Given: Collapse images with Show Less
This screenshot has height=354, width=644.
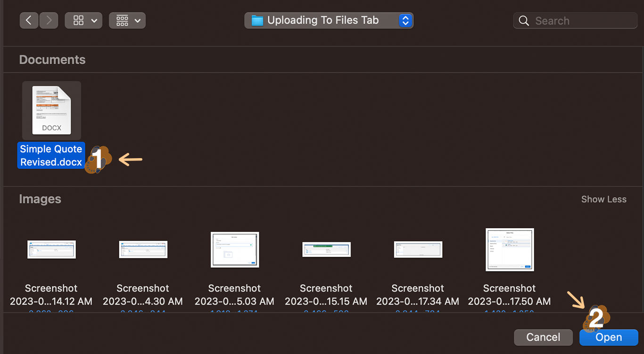Looking at the screenshot, I should pos(603,199).
